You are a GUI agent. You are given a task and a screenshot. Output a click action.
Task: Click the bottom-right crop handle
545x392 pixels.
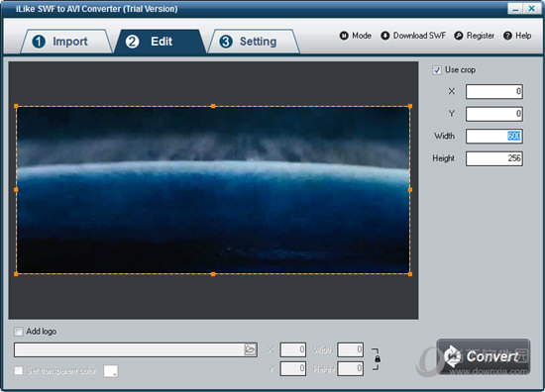410,274
